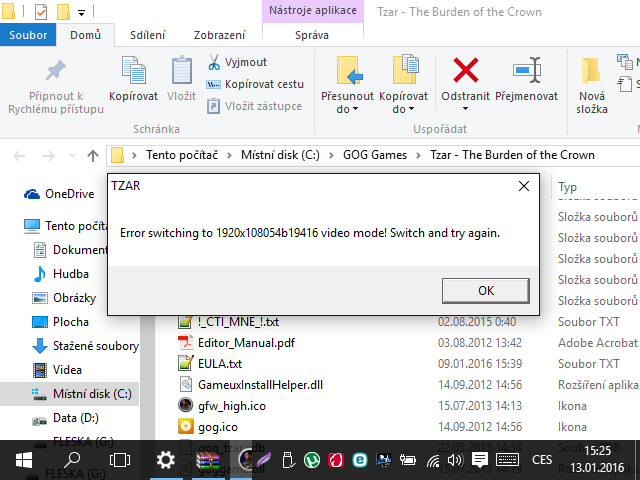
Task: Open the Kopírovat do dropdown
Action: pyautogui.click(x=404, y=109)
